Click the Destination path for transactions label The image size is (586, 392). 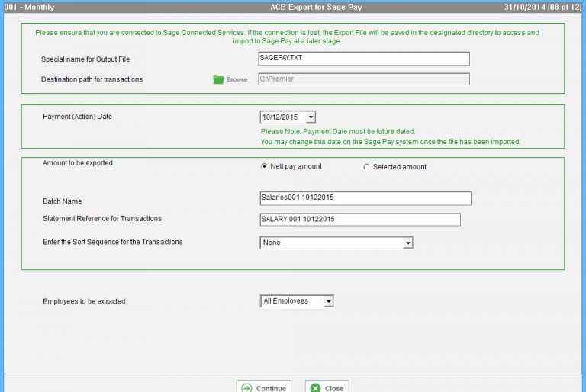(x=92, y=79)
